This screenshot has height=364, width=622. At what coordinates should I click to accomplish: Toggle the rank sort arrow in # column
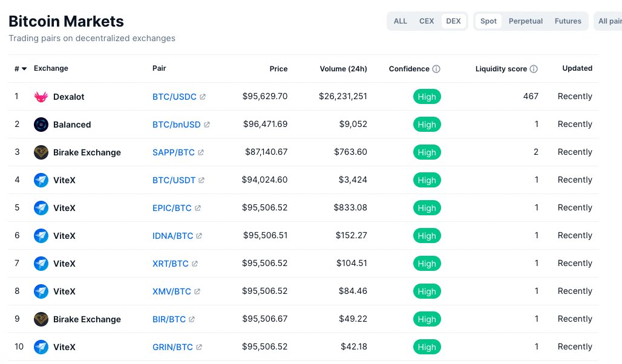24,68
